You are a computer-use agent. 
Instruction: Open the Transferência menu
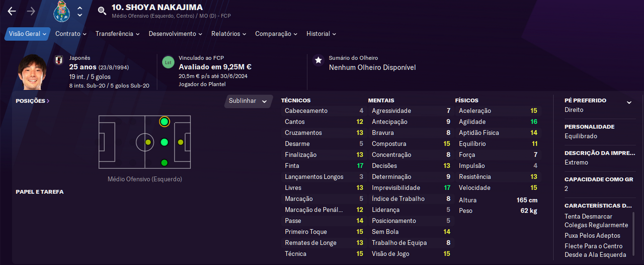tap(118, 34)
